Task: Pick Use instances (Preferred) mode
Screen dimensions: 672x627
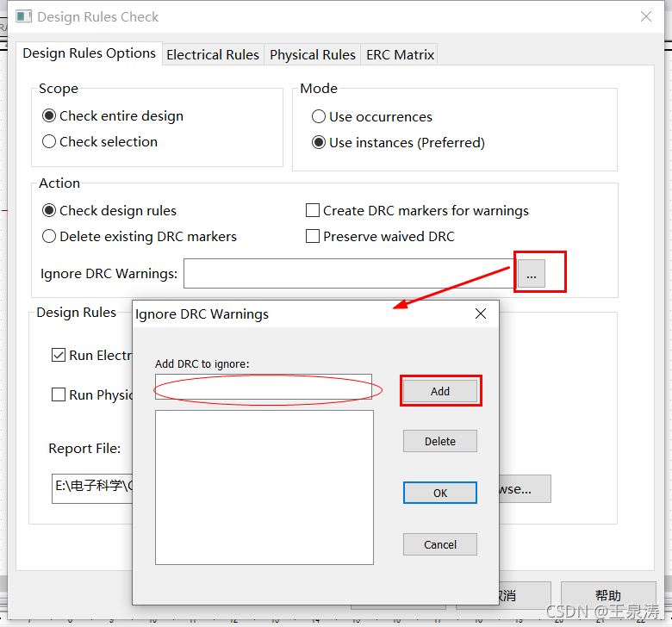Action: click(x=319, y=142)
